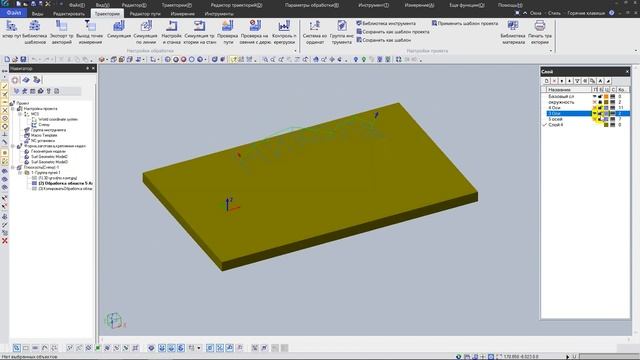Change color swatch of Базовый сл layer

(x=607, y=96)
